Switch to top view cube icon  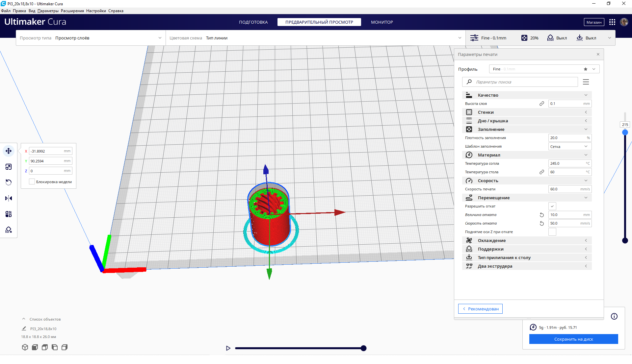(45, 347)
